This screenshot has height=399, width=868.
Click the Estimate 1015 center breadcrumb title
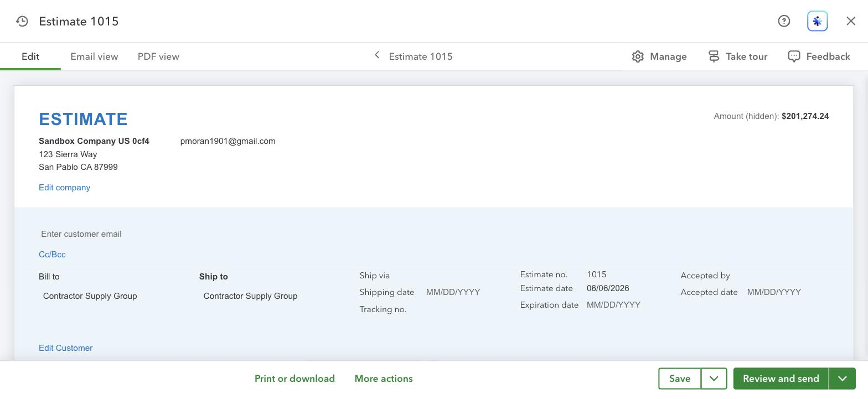click(x=421, y=56)
